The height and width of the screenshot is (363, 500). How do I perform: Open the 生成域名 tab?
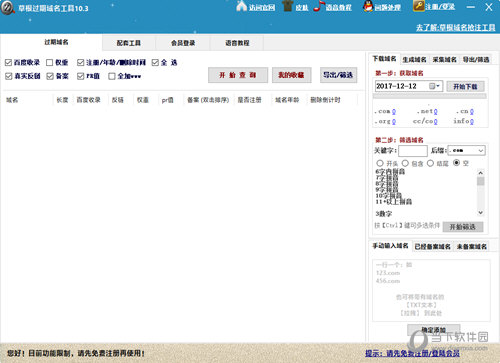tap(414, 60)
